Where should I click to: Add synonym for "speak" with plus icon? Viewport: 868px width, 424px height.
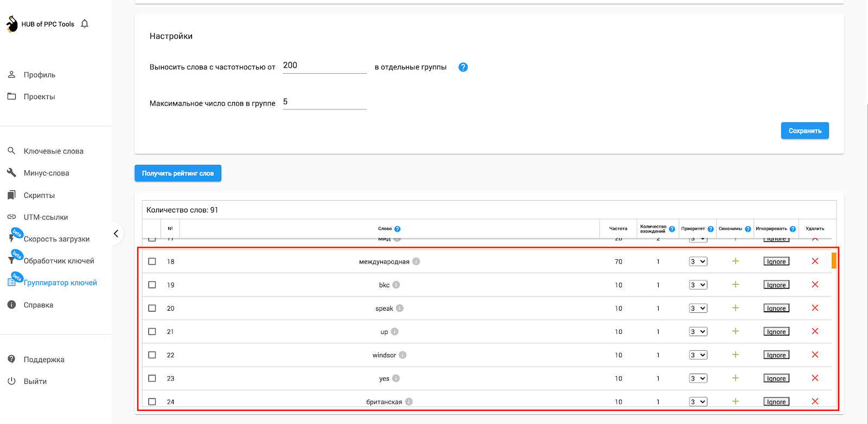[736, 307]
